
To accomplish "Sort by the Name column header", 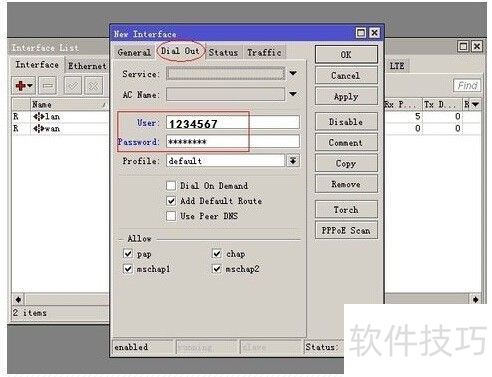I will pos(69,105).
